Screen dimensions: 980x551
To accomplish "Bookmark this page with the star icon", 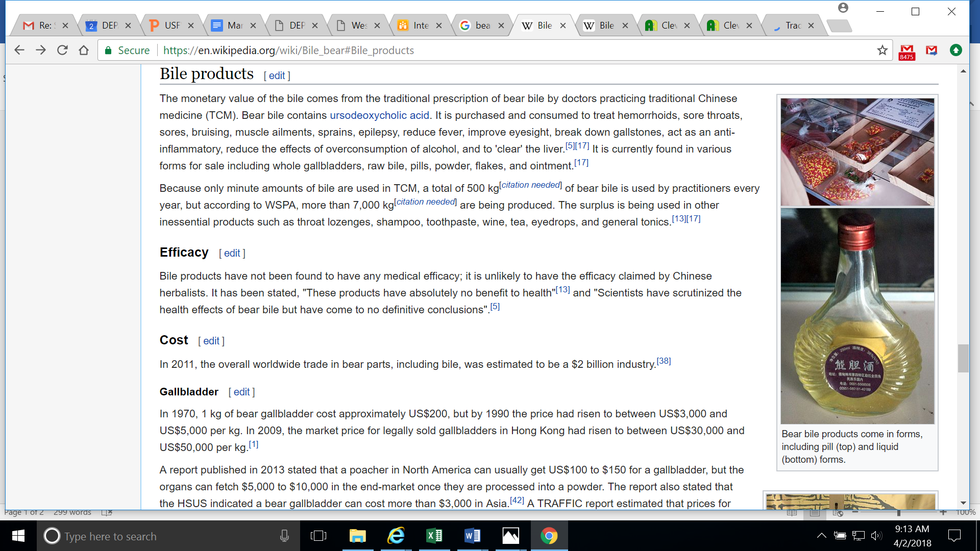I will 882,50.
